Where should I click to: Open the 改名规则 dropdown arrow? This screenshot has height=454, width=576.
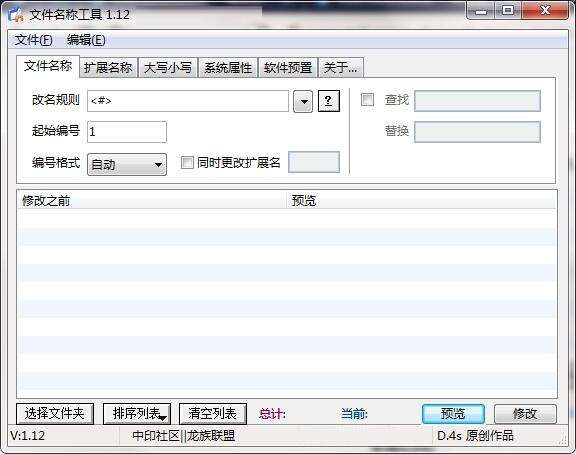(x=303, y=101)
